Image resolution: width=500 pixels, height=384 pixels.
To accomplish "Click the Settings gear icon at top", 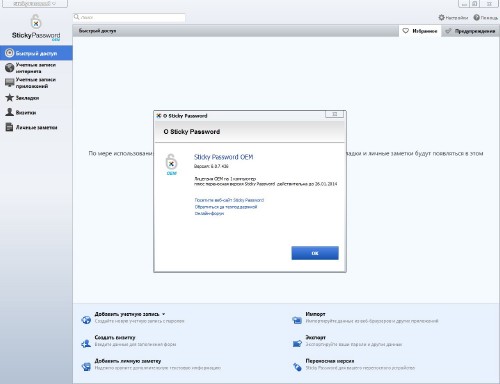I will pyautogui.click(x=441, y=17).
